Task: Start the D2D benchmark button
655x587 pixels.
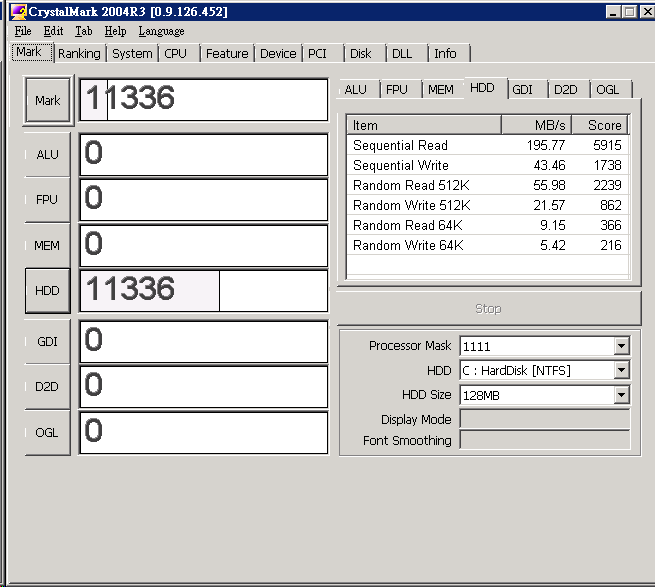Action: point(47,387)
